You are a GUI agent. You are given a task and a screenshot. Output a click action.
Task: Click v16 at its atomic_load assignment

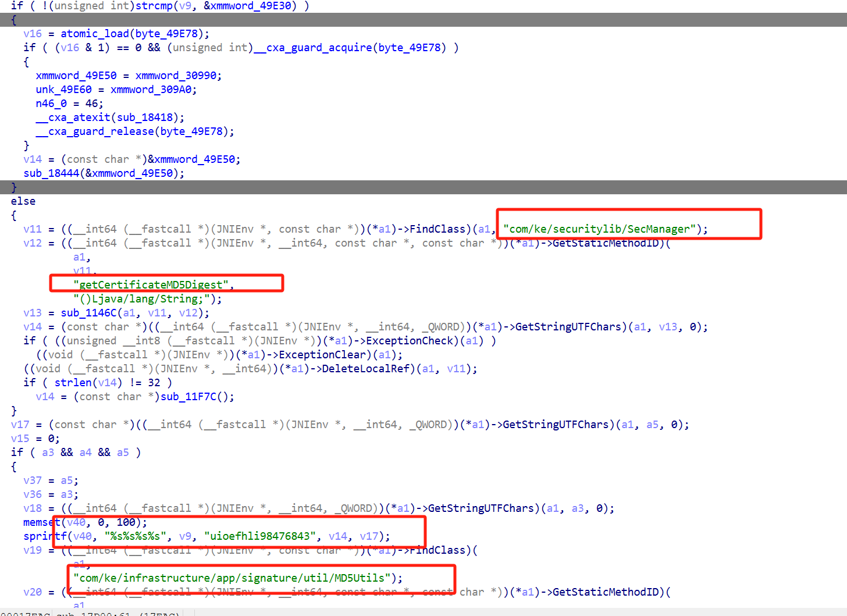[x=33, y=34]
